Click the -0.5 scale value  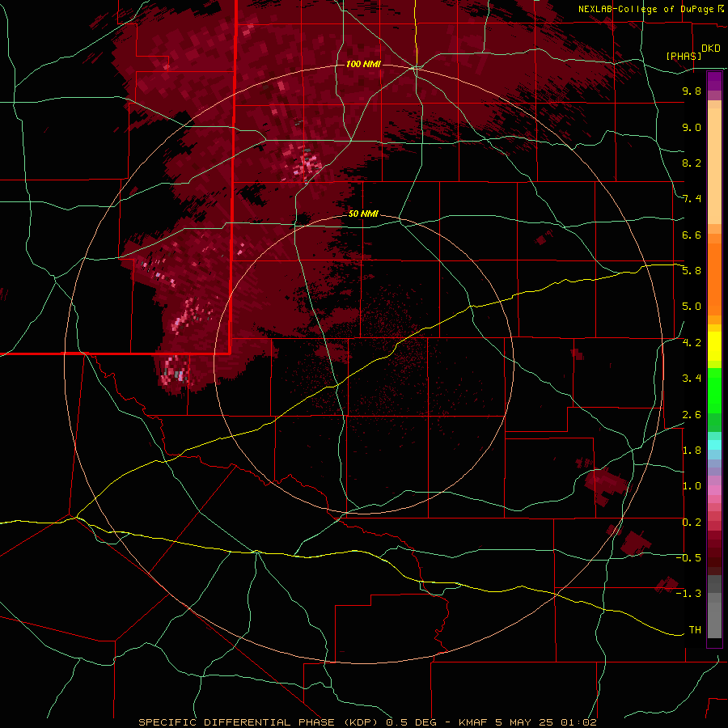coord(688,558)
